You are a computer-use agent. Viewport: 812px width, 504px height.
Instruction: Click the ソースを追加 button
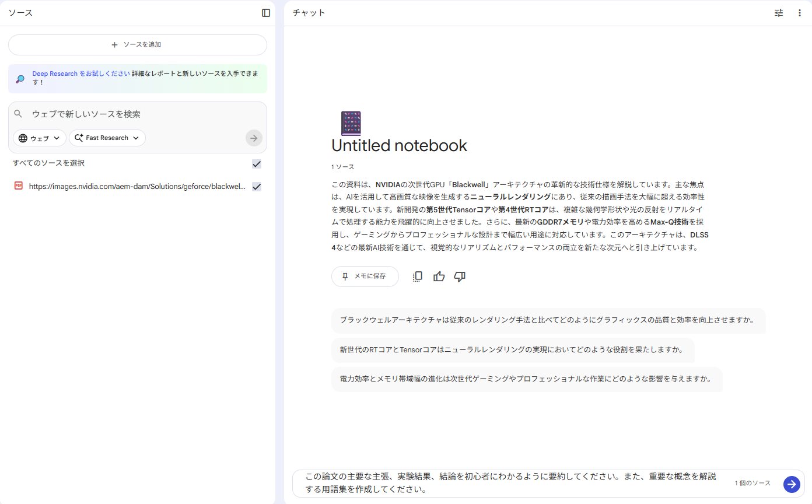[x=138, y=45]
